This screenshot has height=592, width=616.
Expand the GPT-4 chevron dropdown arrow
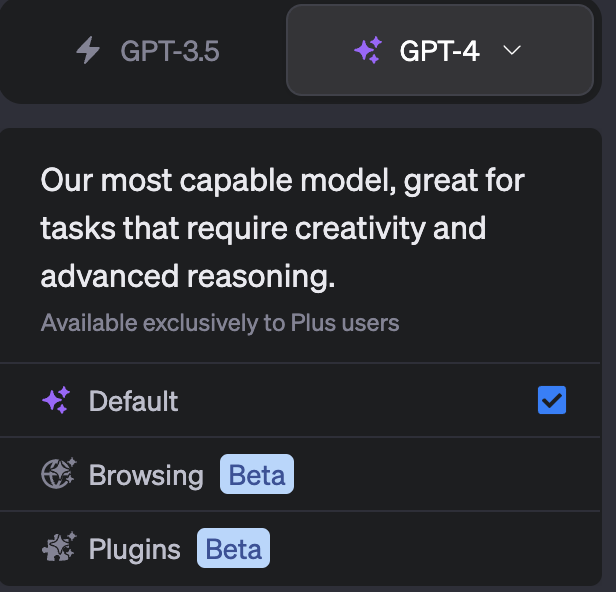512,50
